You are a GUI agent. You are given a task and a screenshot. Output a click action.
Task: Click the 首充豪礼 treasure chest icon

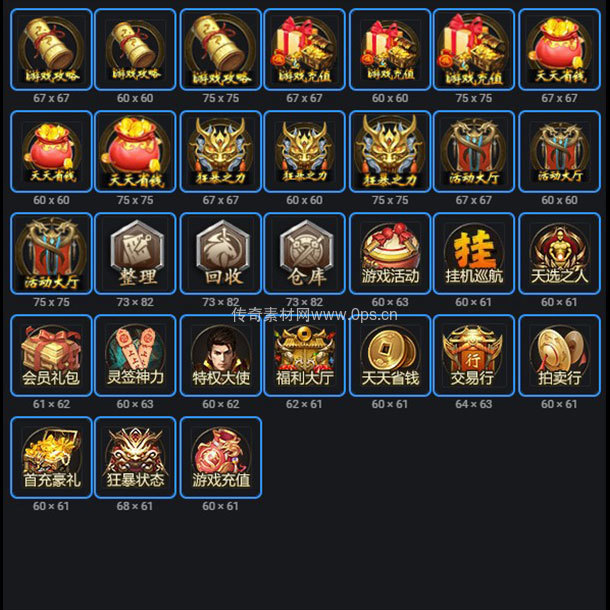[x=51, y=458]
